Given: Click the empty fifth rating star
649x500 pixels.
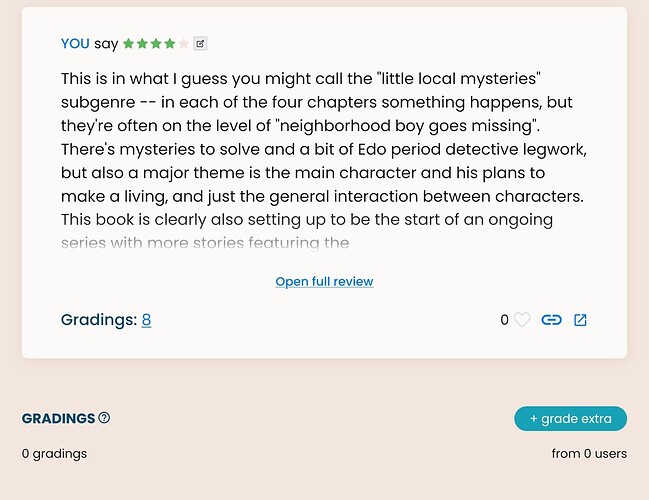Looking at the screenshot, I should click(x=183, y=44).
